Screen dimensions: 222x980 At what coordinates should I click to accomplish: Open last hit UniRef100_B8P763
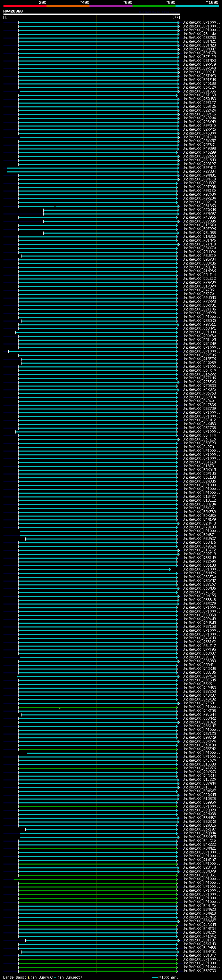coord(199,971)
